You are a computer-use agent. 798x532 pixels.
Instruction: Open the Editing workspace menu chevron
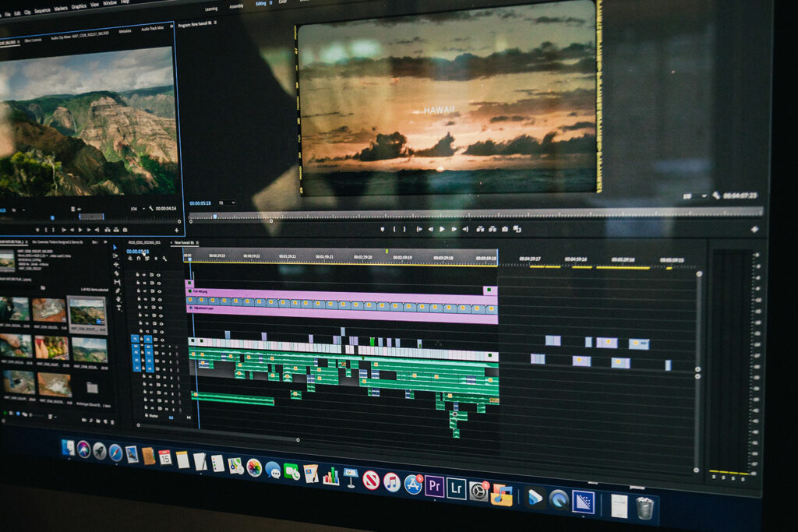pos(270,3)
